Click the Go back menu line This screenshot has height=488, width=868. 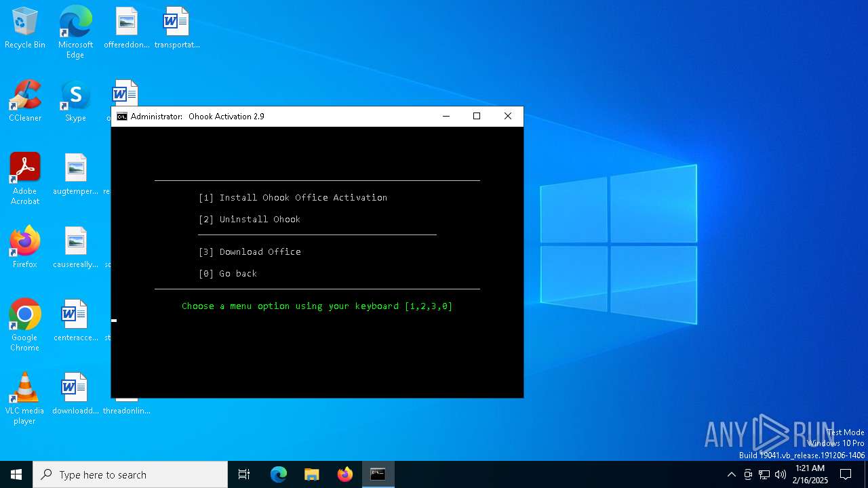coord(227,273)
